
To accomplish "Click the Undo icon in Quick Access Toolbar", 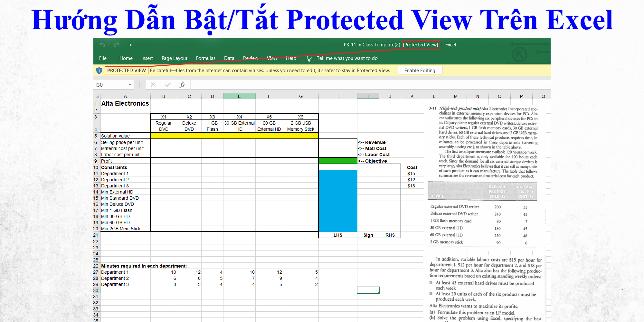I will pos(102,45).
